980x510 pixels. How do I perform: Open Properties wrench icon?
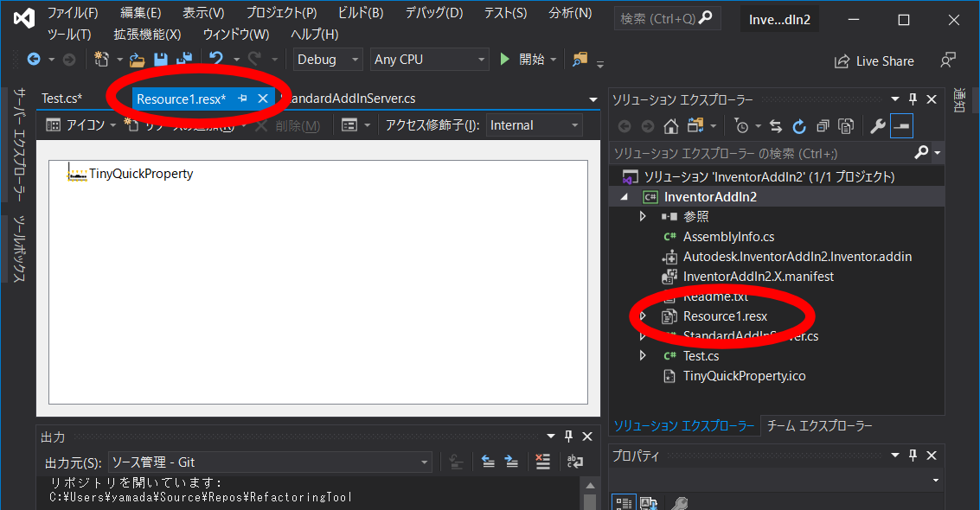click(877, 126)
